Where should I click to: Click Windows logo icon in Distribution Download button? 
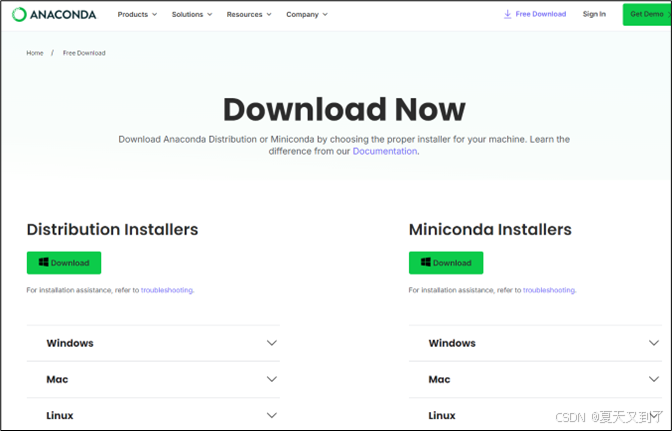43,262
